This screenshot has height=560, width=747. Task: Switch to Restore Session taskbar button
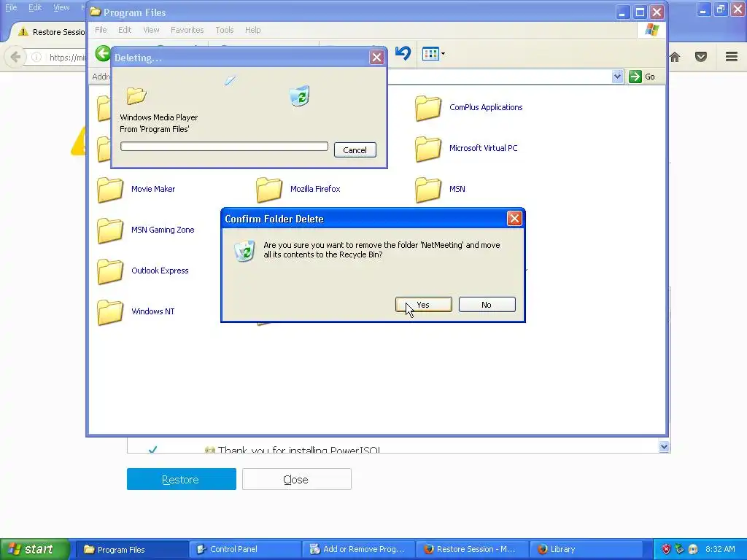472,550
